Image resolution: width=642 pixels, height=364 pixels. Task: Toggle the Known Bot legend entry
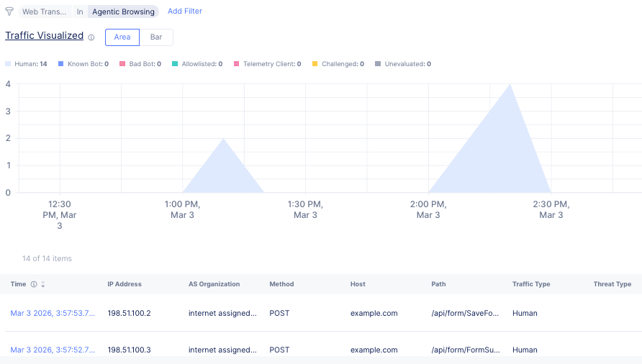(83, 64)
